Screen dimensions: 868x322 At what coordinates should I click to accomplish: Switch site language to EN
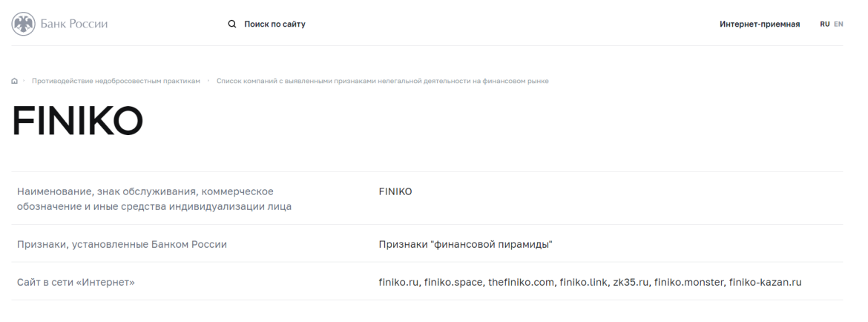pos(838,24)
